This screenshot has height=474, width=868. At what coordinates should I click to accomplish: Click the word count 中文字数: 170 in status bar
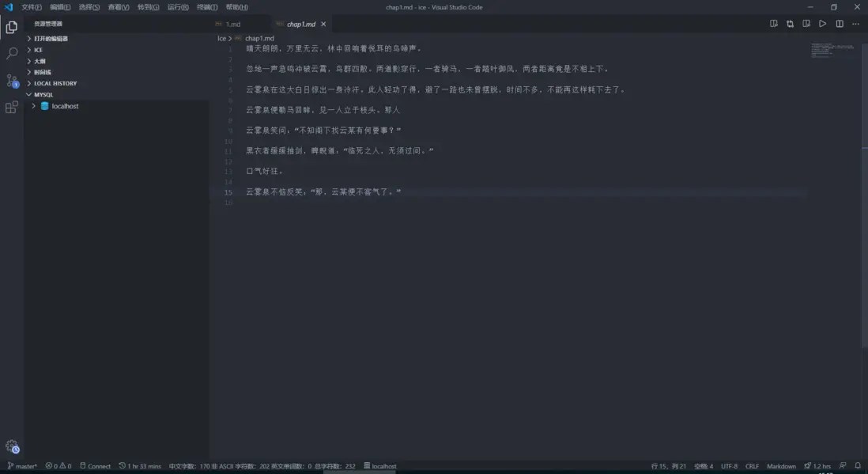click(189, 466)
